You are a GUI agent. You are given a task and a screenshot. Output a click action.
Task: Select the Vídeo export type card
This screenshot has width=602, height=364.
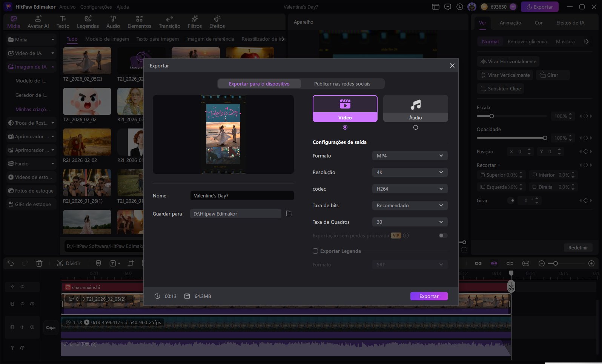coord(345,108)
